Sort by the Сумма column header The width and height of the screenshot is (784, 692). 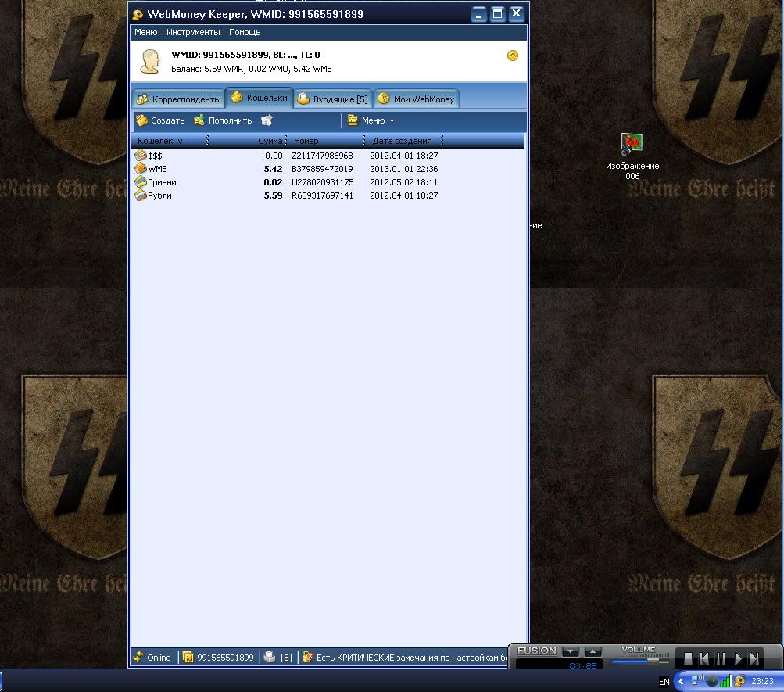248,141
